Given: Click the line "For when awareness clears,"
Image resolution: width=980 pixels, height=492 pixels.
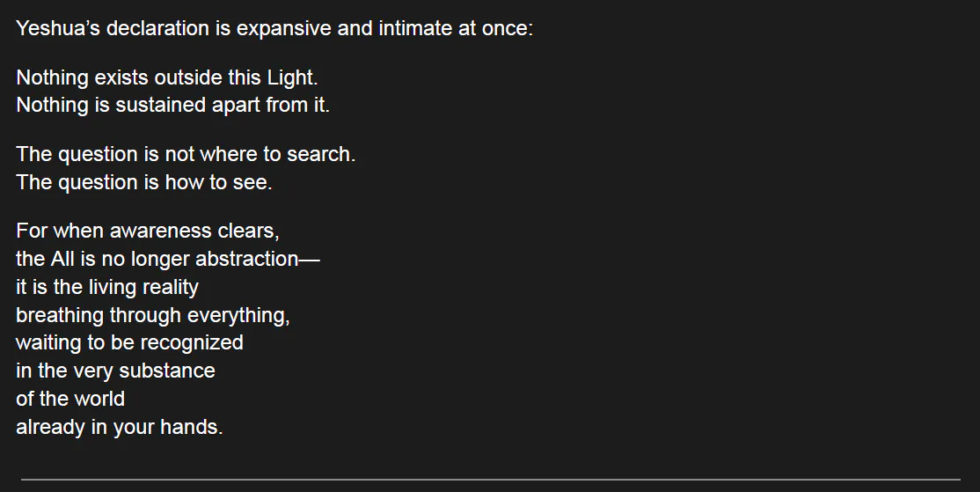Looking at the screenshot, I should click(x=147, y=231).
